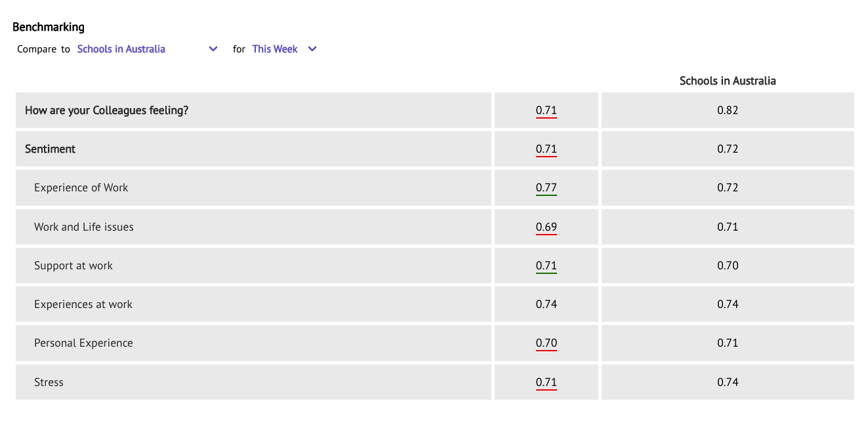Open the Schools in Australia comparison dropdown
This screenshot has width=868, height=426.
point(147,49)
